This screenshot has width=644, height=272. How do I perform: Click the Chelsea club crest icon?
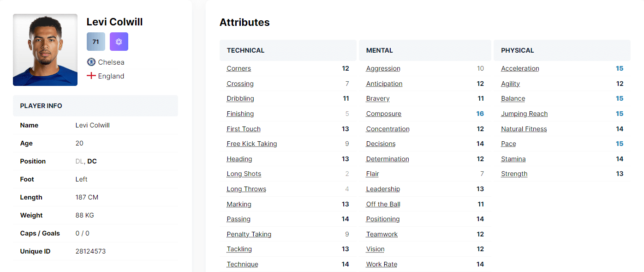(x=91, y=62)
